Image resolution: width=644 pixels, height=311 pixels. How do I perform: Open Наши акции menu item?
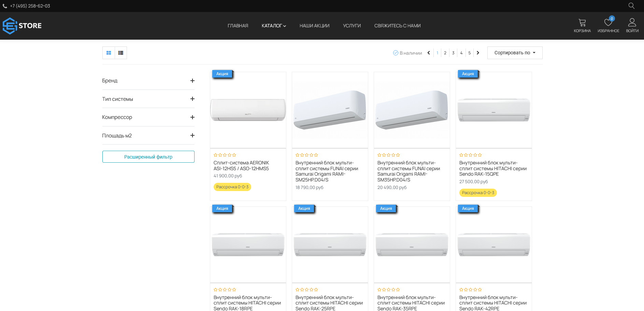tap(314, 26)
